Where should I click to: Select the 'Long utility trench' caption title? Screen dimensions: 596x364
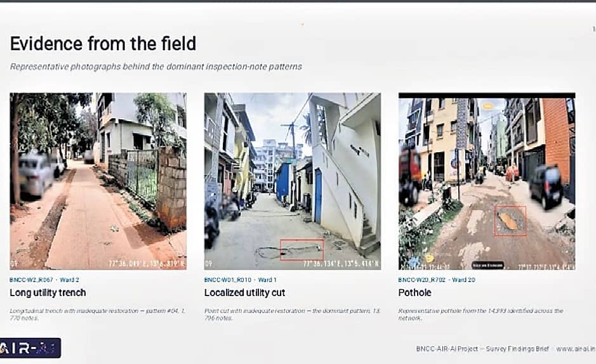48,292
